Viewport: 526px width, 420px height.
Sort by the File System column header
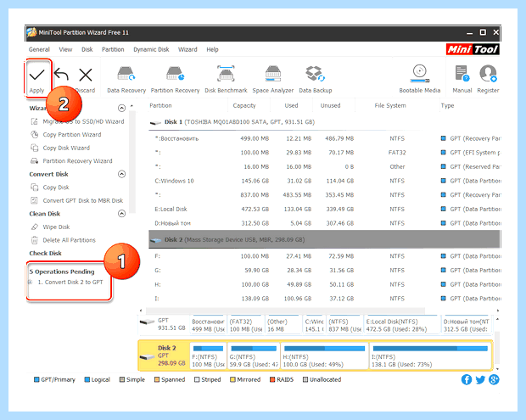(390, 105)
